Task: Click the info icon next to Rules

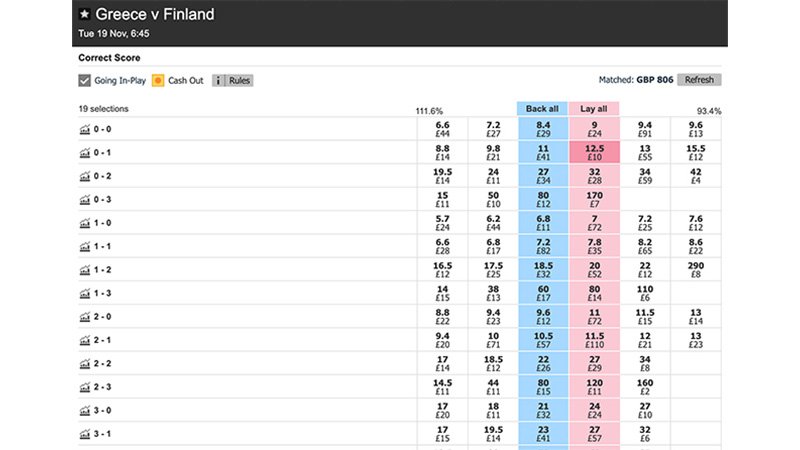Action: pyautogui.click(x=218, y=81)
